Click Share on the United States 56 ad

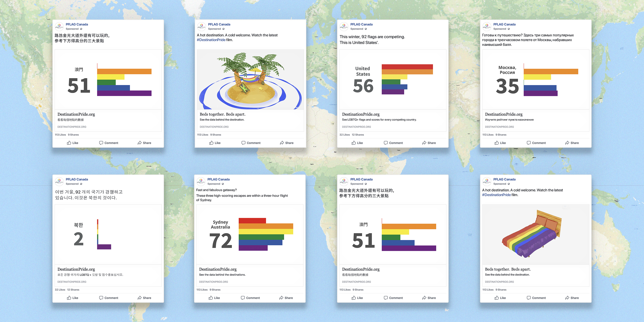click(429, 143)
